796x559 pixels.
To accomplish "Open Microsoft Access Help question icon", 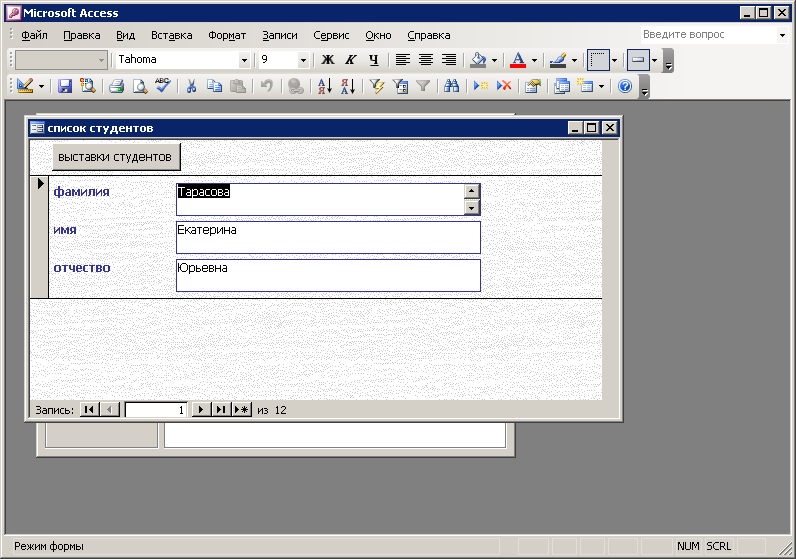I will pyautogui.click(x=625, y=86).
